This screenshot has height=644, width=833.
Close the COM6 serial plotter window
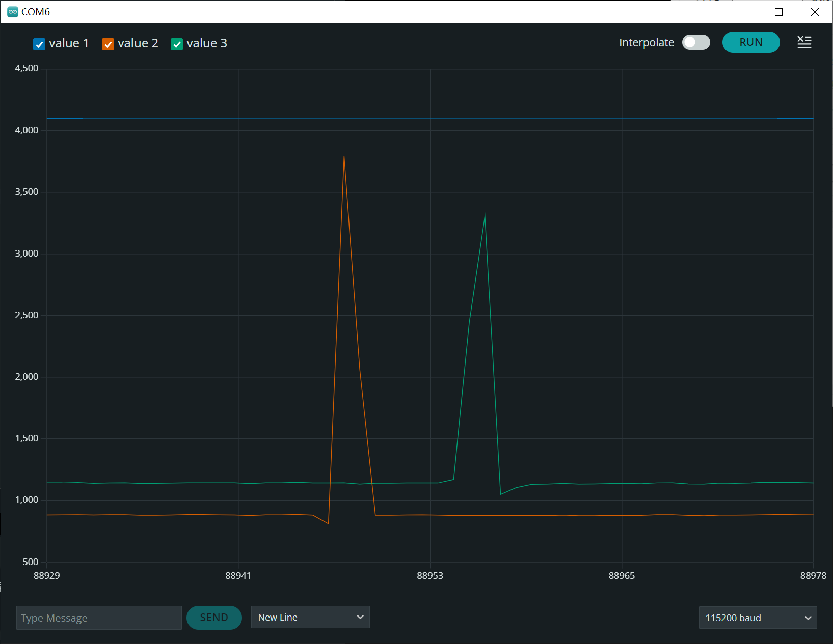point(815,12)
